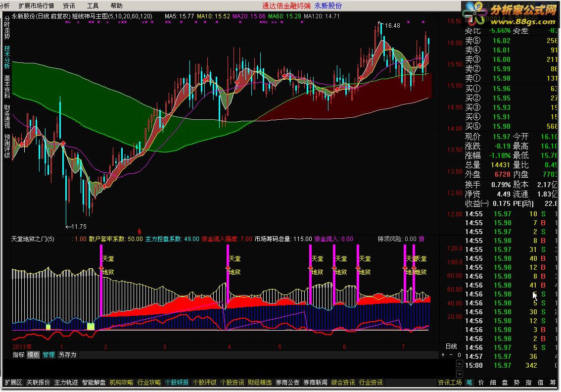The height and width of the screenshot is (392, 561).
Task: Open the 机构攻略 bottom tab
Action: 121,382
